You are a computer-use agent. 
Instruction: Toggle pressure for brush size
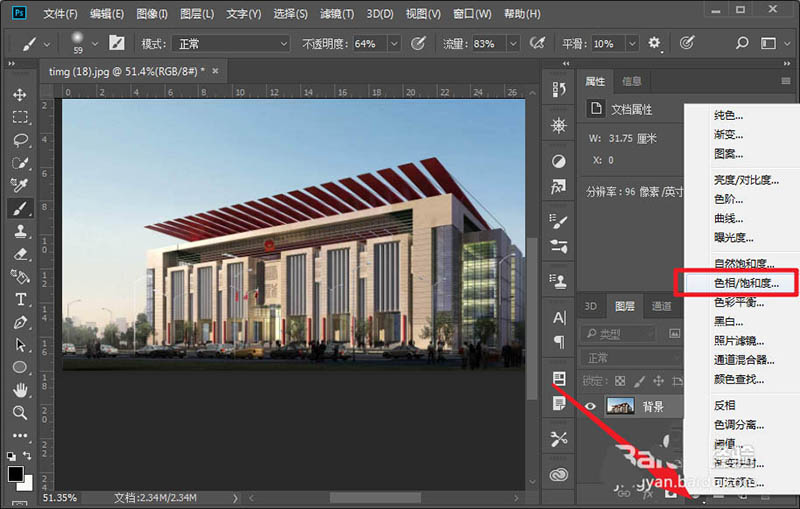(x=687, y=43)
